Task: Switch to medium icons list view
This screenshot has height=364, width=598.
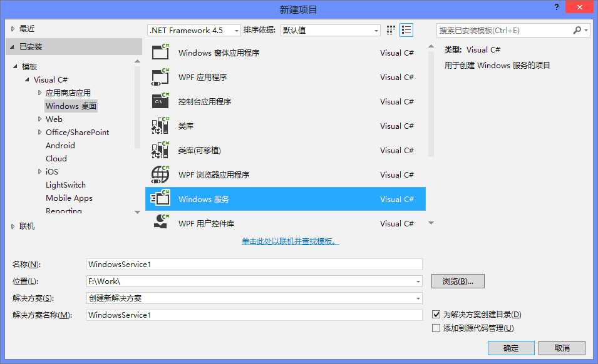Action: tap(406, 30)
